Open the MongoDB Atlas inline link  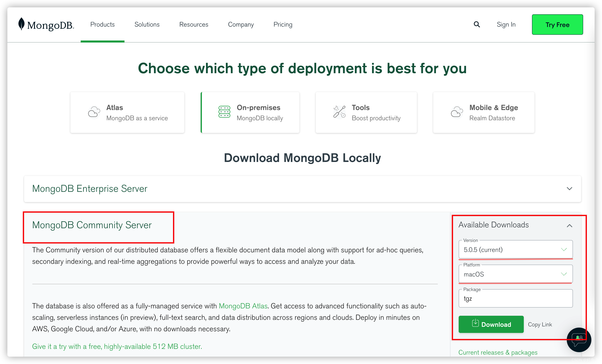click(243, 306)
